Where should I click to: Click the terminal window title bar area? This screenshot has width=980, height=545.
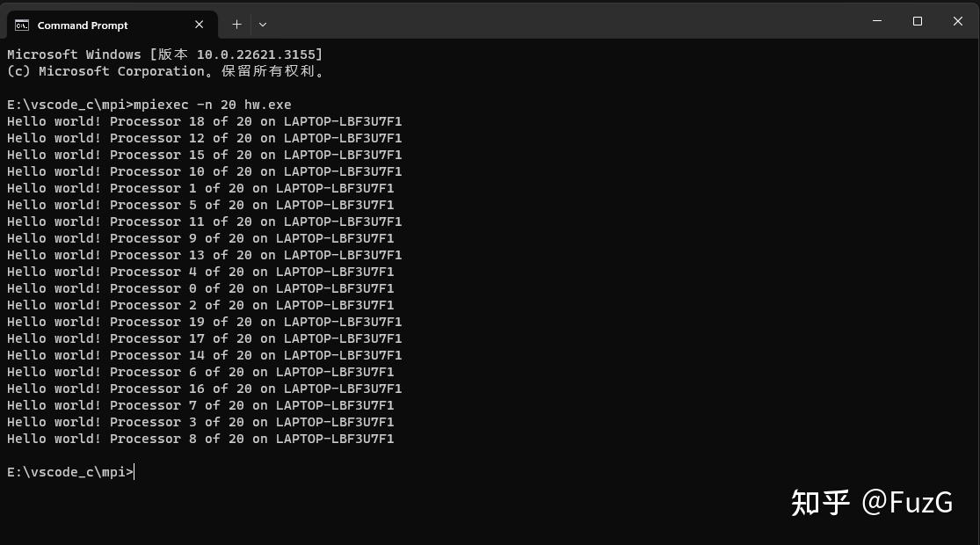pos(571,21)
